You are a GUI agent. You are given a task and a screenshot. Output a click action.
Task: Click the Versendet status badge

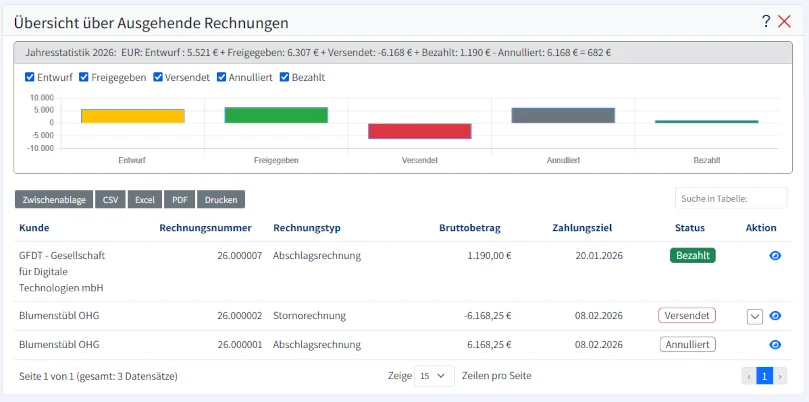(x=687, y=316)
